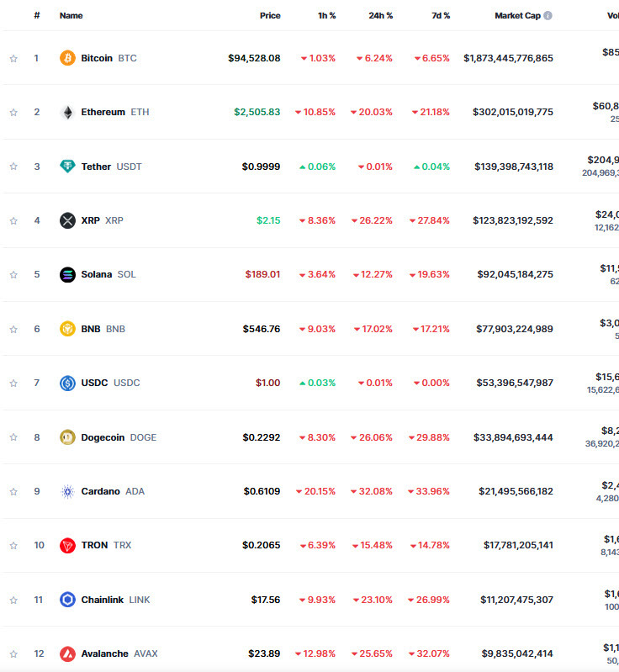
Task: Click the Market Cap info icon
Action: pos(548,15)
